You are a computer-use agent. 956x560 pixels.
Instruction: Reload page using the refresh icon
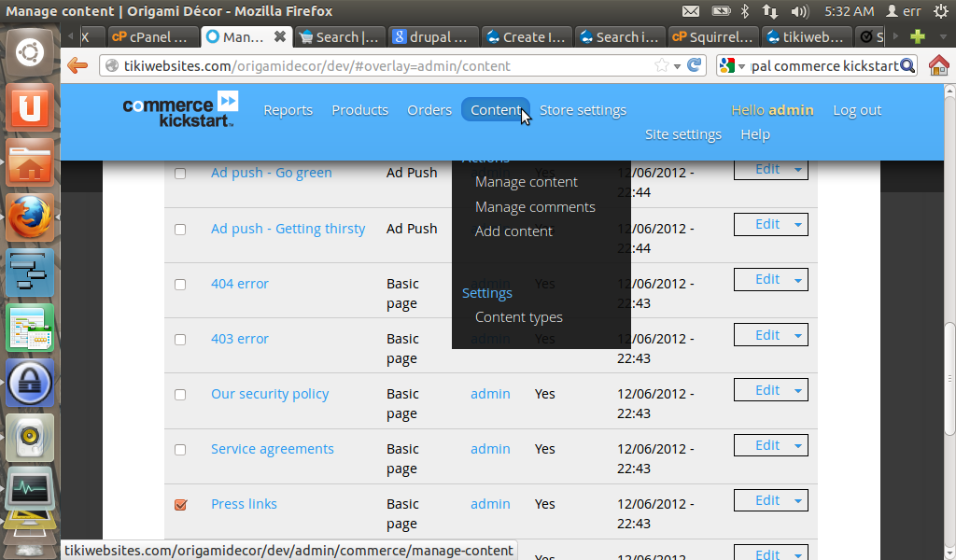(x=694, y=65)
